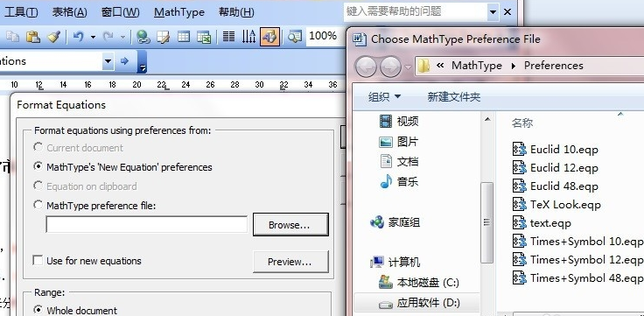The height and width of the screenshot is (316, 644).
Task: Select MathType preference file radio button
Action: [x=38, y=205]
